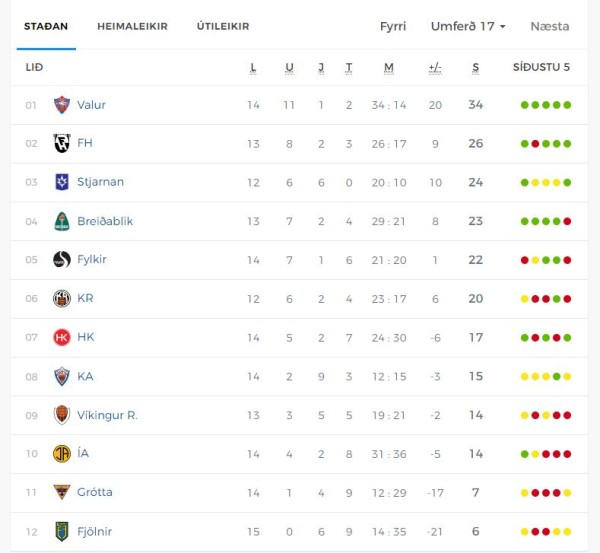Image resolution: width=600 pixels, height=553 pixels.
Task: Click the Fylkir club crest icon
Action: click(x=62, y=259)
